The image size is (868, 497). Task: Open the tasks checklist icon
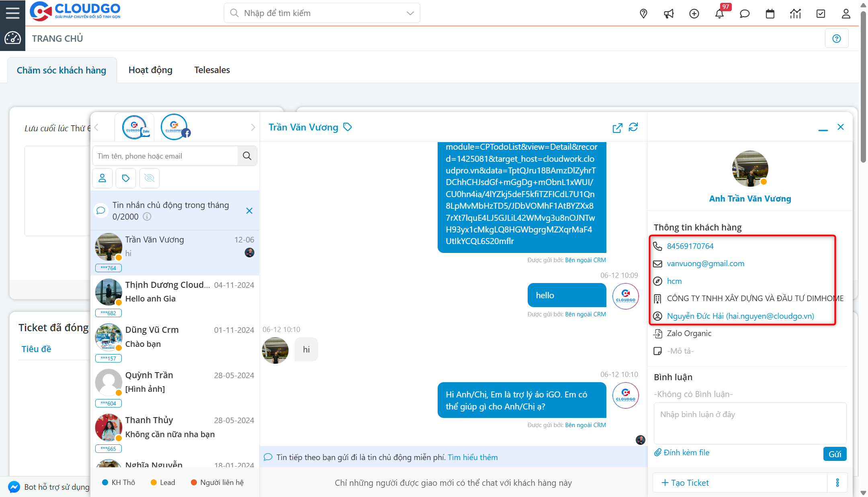click(821, 13)
